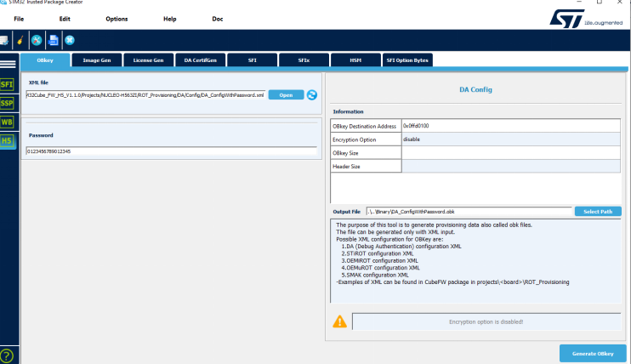
Task: Click the OBkey Destination Address value 0x0ffd0100
Action: tap(511, 126)
